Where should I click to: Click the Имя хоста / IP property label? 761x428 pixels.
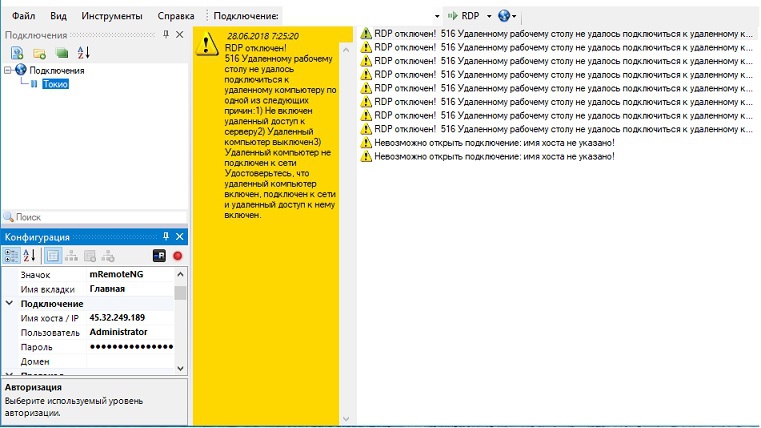click(50, 318)
